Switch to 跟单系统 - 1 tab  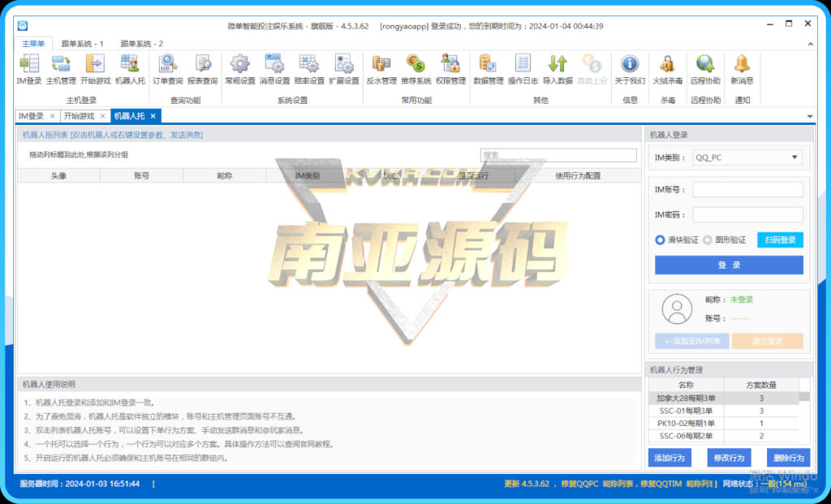coord(82,44)
